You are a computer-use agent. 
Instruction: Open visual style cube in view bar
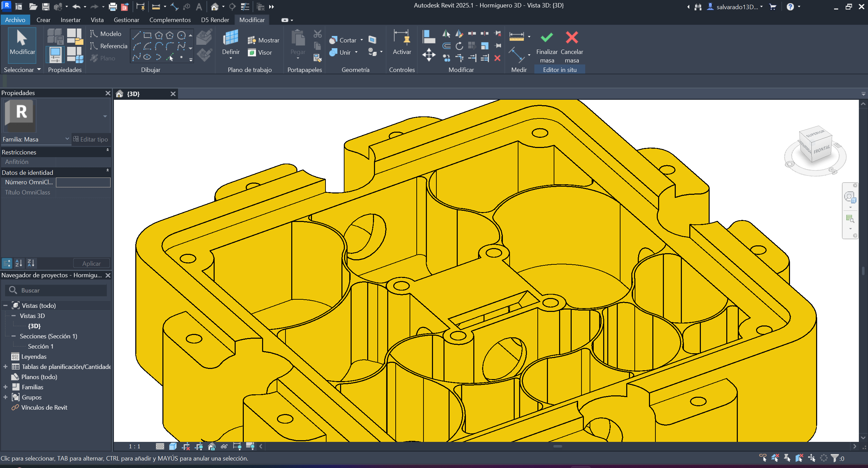(x=173, y=446)
